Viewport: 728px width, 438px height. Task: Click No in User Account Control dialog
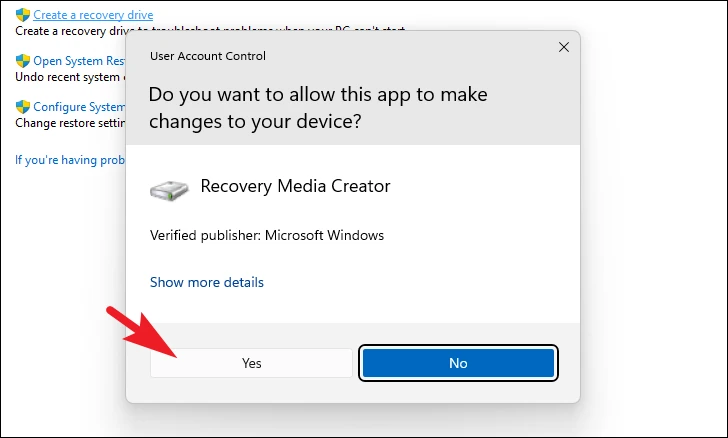pos(458,363)
